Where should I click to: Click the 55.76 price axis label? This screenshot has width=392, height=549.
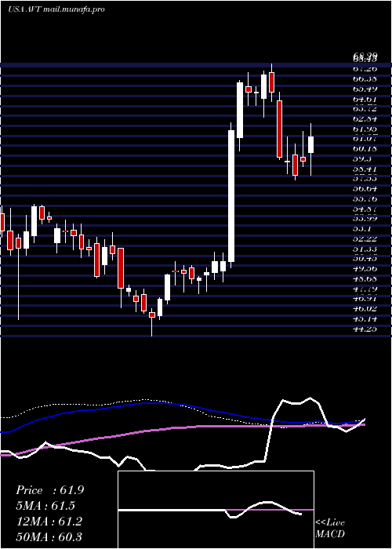tap(365, 199)
